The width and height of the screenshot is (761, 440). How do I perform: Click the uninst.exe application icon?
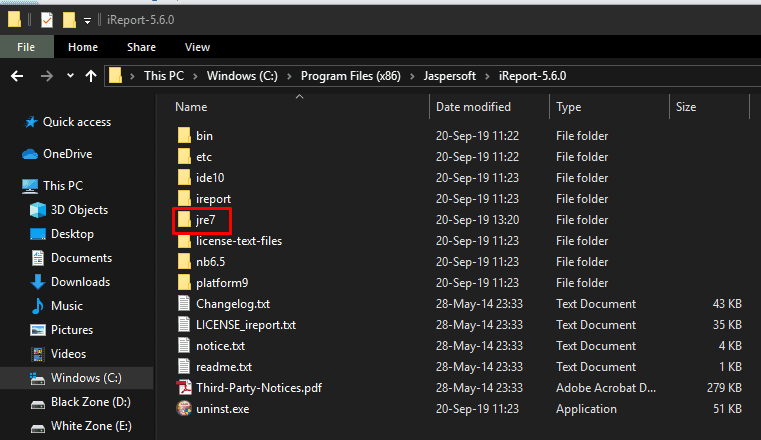(184, 408)
